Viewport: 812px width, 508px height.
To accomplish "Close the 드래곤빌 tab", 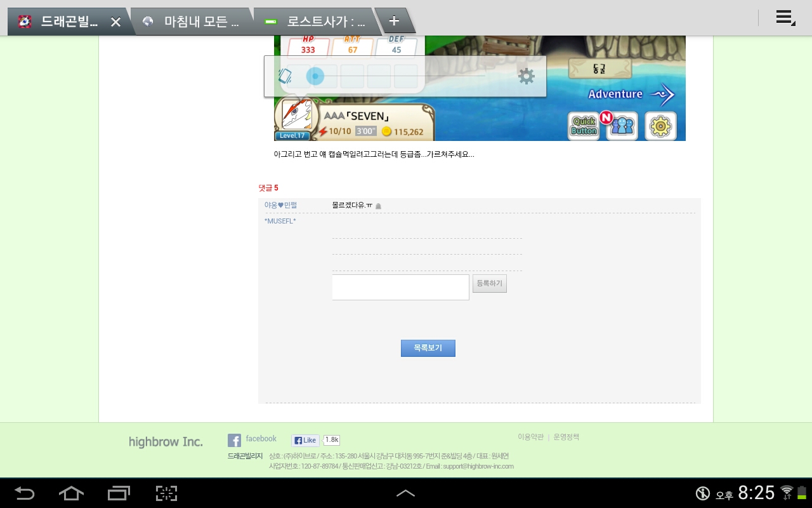I will tap(115, 22).
